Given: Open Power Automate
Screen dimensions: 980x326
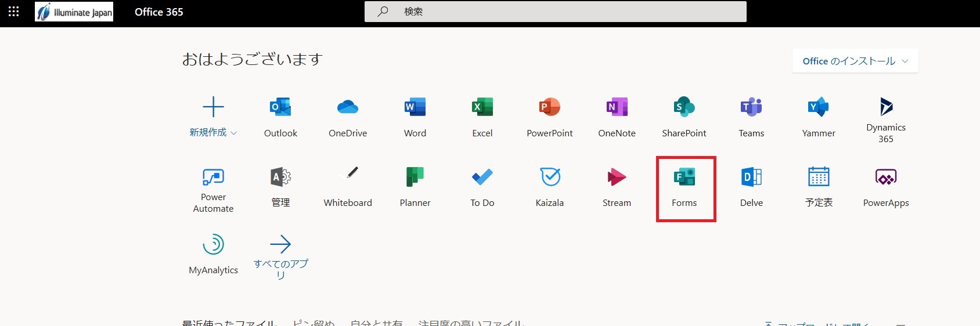Looking at the screenshot, I should [x=213, y=190].
